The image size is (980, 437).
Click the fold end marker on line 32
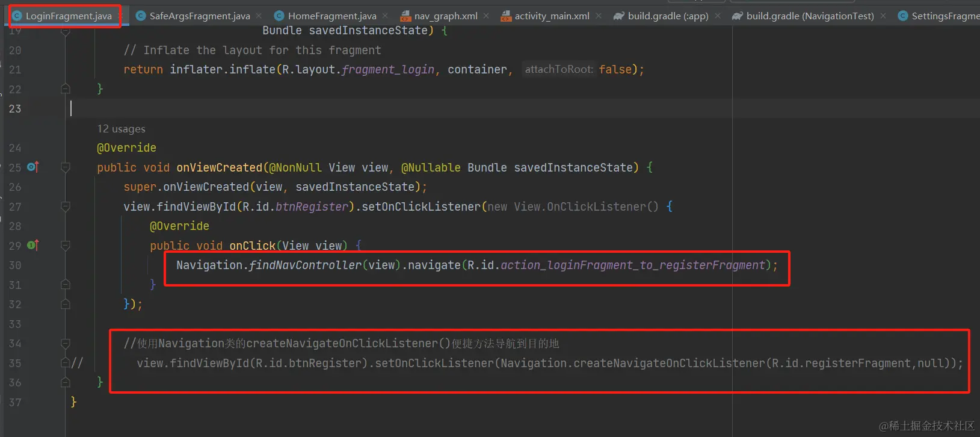pos(66,305)
